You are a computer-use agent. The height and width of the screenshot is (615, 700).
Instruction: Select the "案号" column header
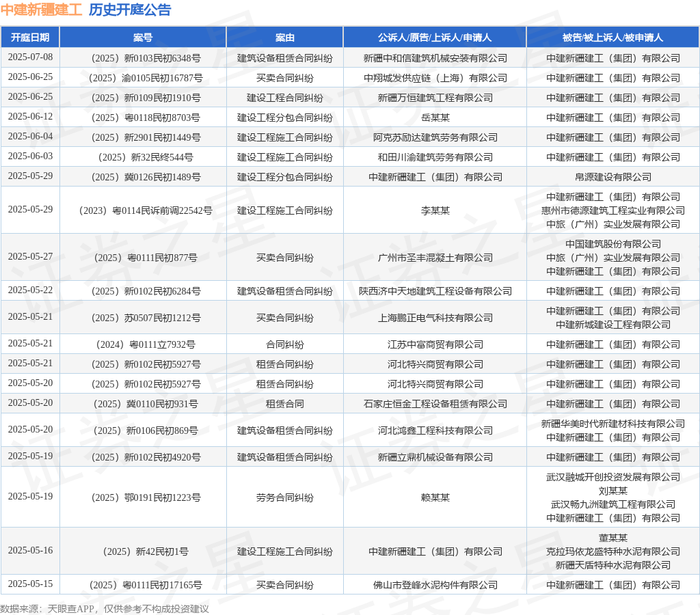tap(143, 38)
